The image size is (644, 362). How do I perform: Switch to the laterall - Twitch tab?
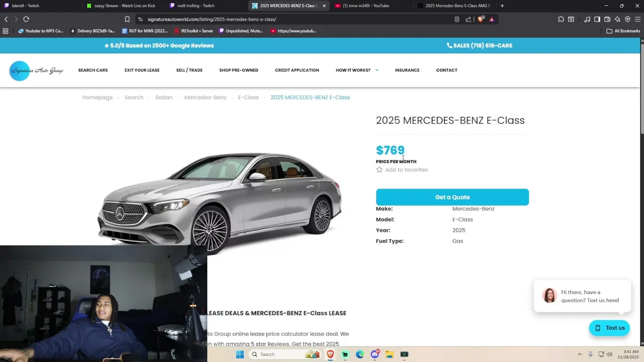[x=39, y=6]
